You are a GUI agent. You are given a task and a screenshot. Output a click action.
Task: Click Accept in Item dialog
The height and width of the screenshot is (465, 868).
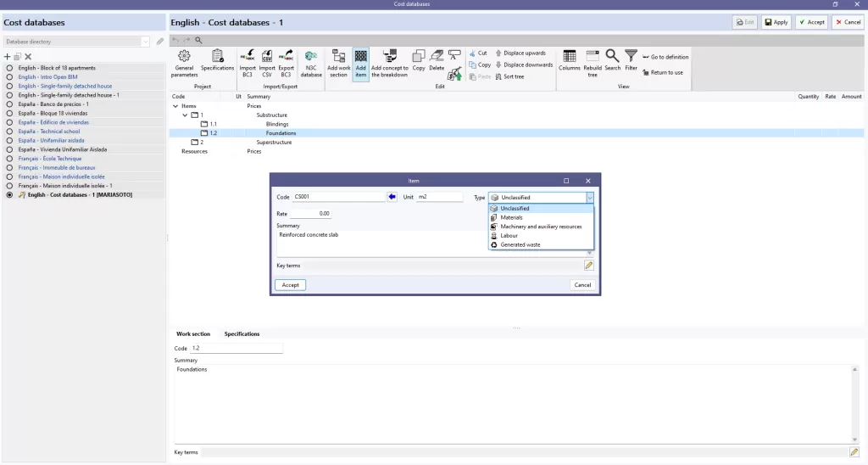[x=290, y=285]
